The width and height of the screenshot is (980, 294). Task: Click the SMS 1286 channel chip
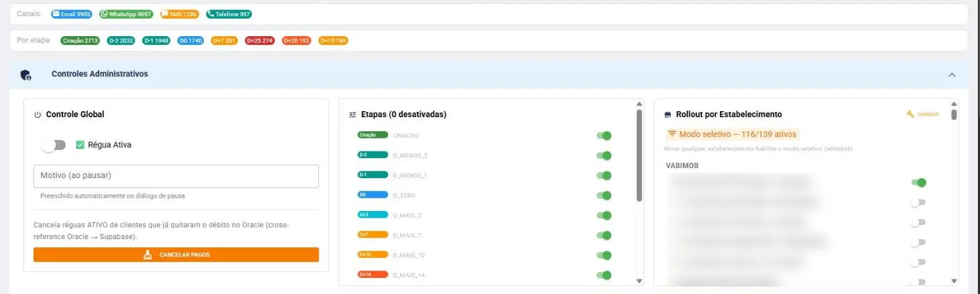(x=179, y=14)
